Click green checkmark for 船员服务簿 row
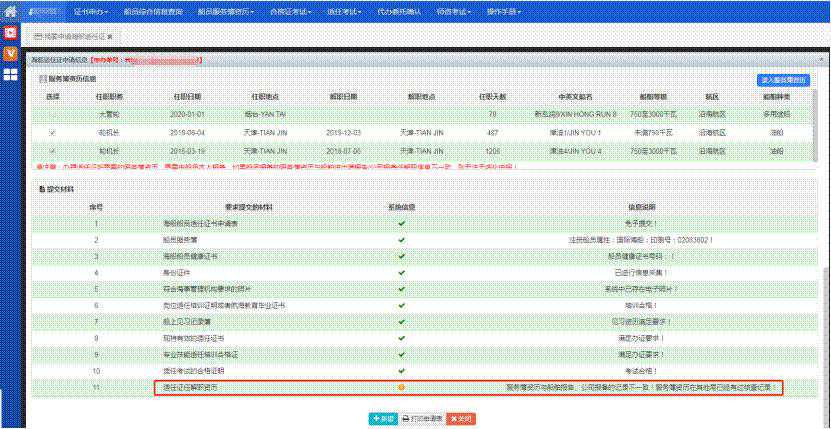Screen dimensions: 831x429 coord(401,240)
